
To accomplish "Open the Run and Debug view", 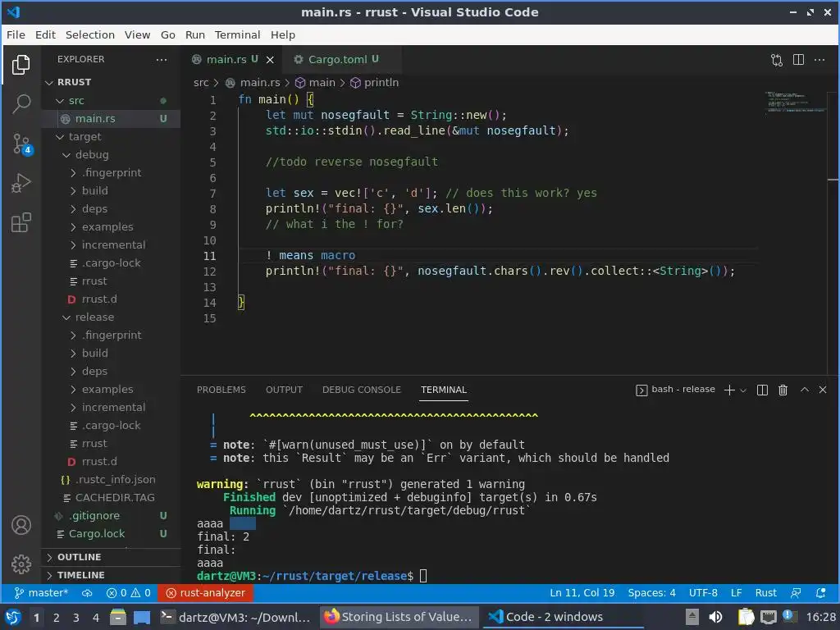I will (21, 183).
